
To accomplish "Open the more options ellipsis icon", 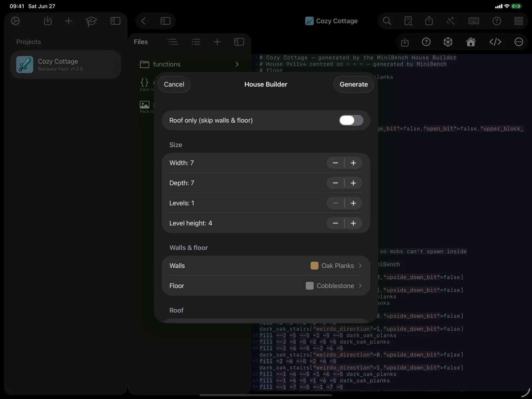I will click(519, 42).
